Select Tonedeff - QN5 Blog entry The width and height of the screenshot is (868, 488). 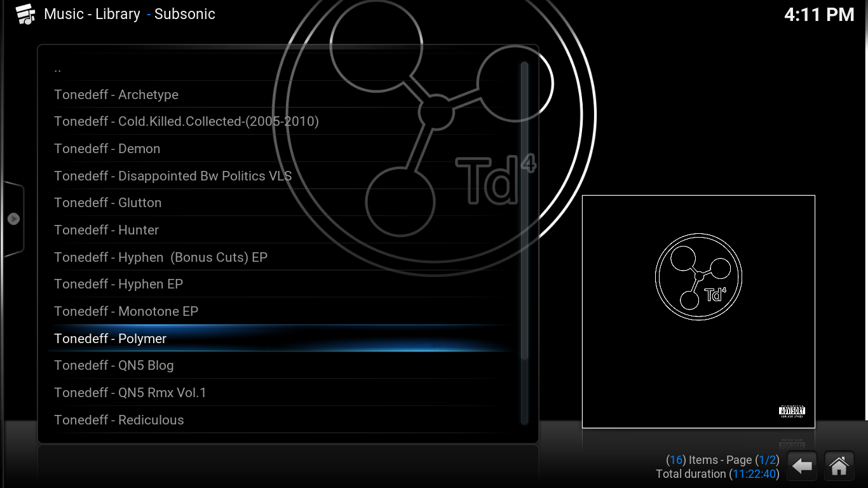pyautogui.click(x=114, y=365)
